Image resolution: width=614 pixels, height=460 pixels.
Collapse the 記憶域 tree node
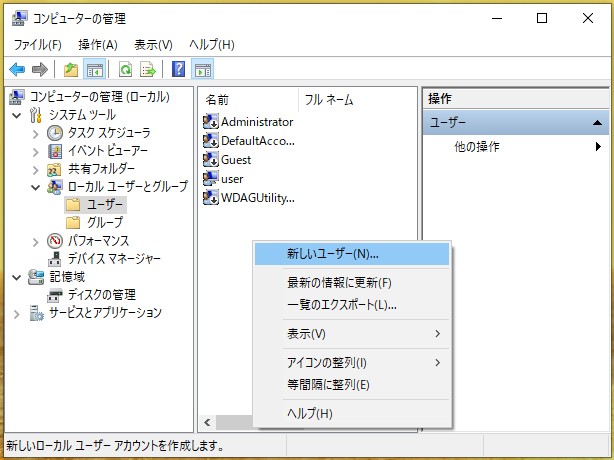(x=17, y=278)
